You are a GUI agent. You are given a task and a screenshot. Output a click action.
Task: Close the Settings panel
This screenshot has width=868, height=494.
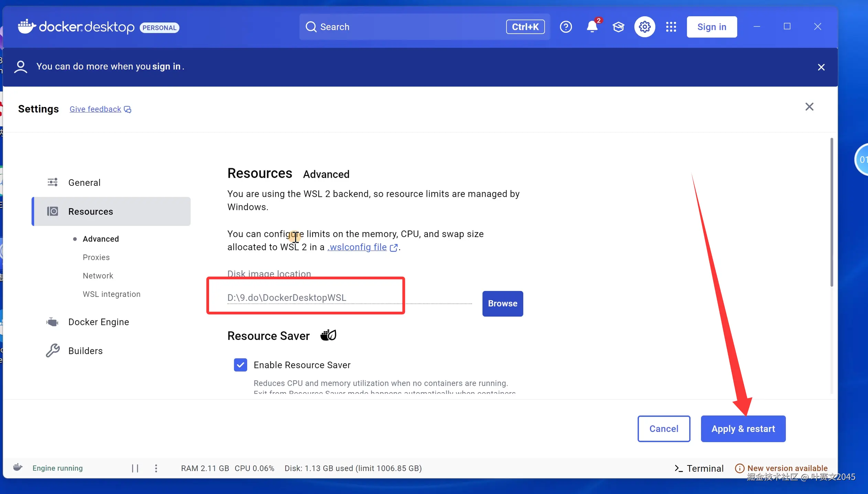tap(809, 107)
